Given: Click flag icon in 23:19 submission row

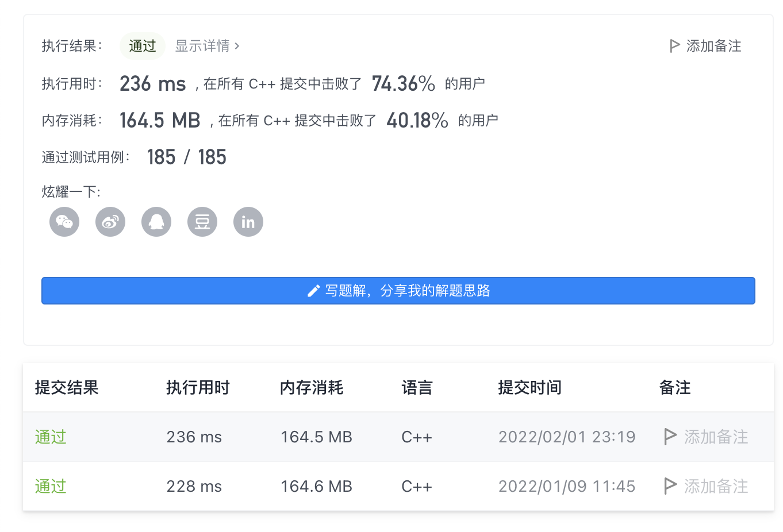Looking at the screenshot, I should click(x=670, y=437).
